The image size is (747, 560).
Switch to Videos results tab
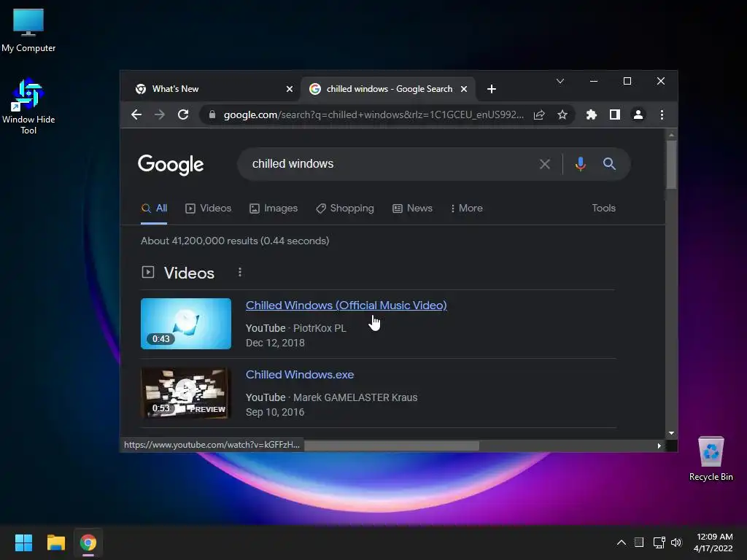point(208,208)
